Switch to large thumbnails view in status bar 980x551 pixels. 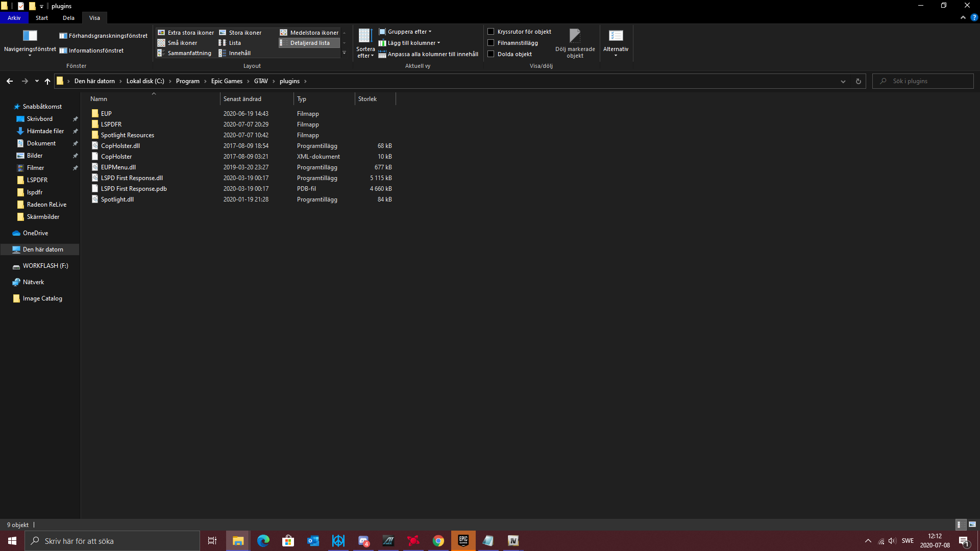tap(972, 524)
